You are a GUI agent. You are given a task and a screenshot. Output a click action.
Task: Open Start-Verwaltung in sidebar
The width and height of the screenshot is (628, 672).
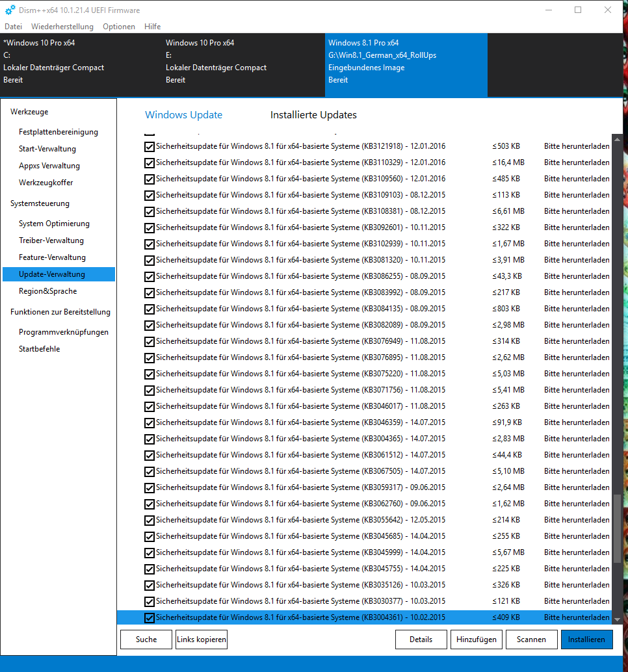(x=47, y=149)
